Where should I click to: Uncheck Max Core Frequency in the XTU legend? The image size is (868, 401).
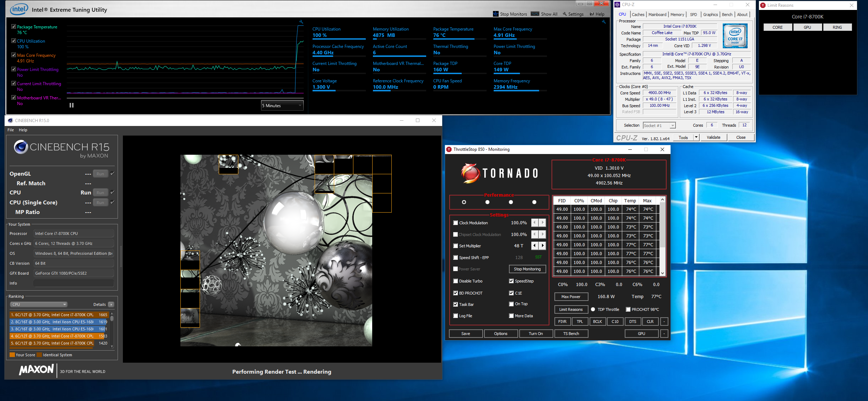click(x=13, y=55)
